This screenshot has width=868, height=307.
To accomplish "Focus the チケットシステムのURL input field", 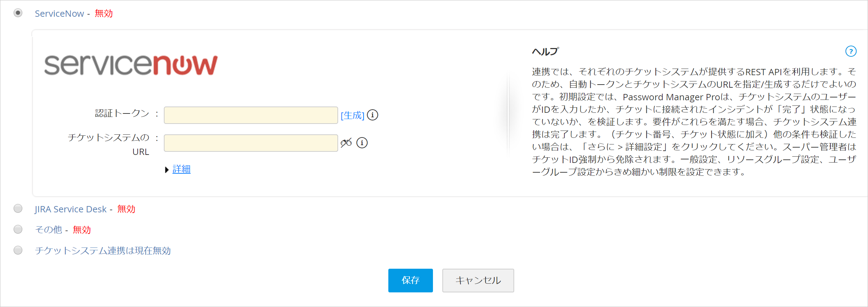I will click(x=251, y=143).
